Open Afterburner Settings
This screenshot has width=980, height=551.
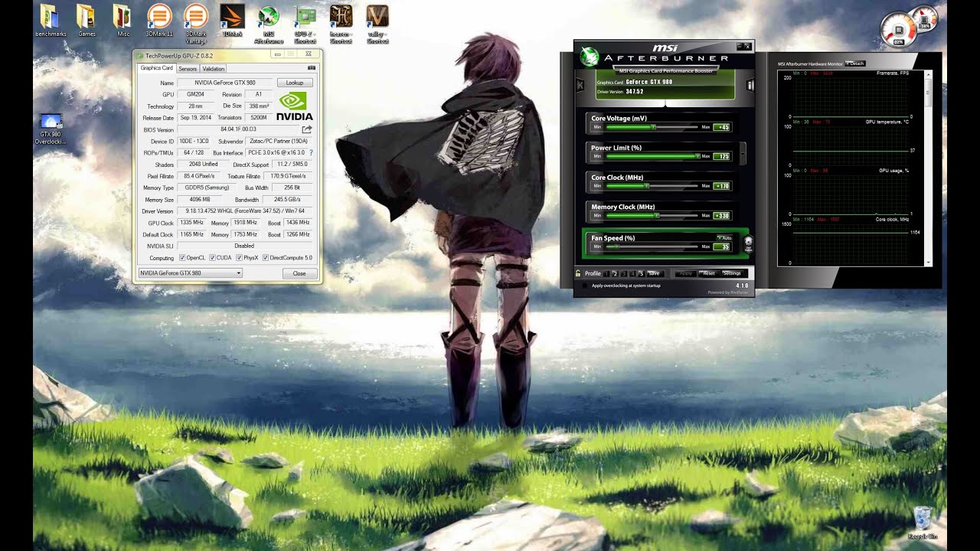click(733, 273)
